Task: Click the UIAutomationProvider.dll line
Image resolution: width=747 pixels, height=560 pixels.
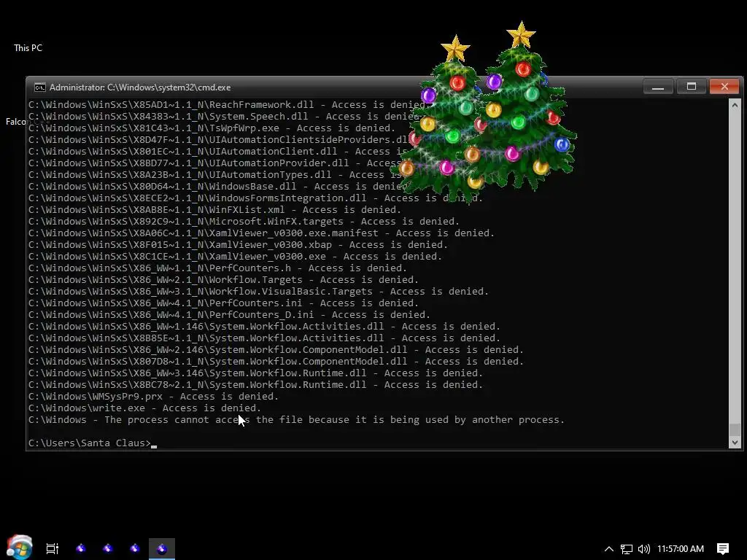Action: pos(214,163)
